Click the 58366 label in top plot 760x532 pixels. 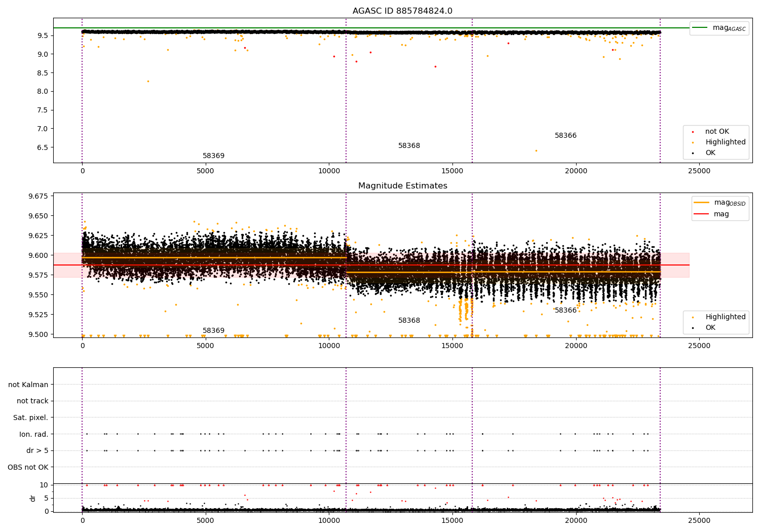tap(565, 136)
